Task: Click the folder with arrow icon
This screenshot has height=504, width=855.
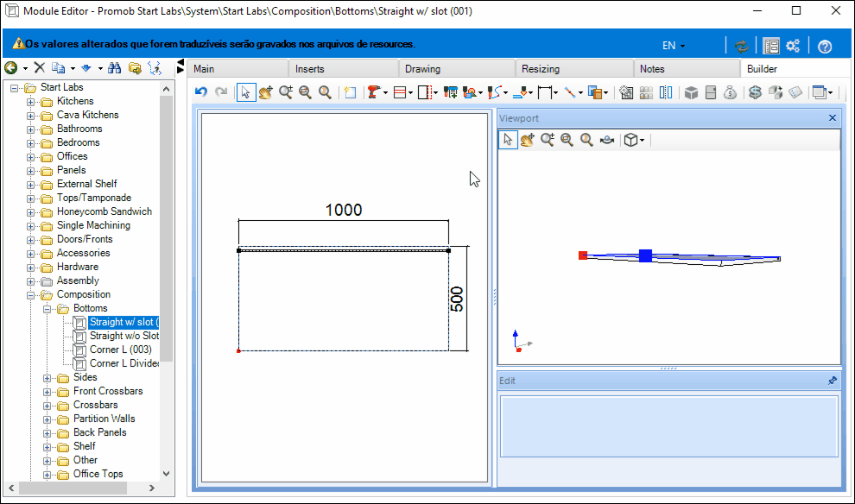Action: pyautogui.click(x=135, y=67)
